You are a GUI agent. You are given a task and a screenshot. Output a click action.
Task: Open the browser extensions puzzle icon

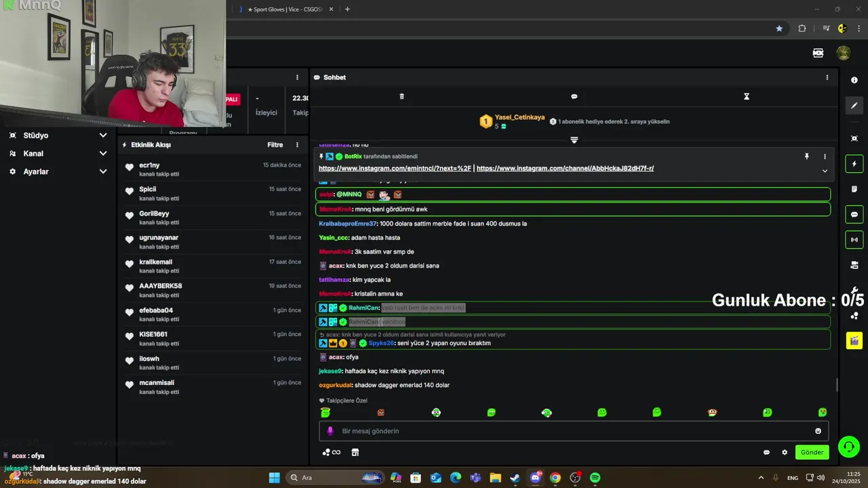[802, 28]
